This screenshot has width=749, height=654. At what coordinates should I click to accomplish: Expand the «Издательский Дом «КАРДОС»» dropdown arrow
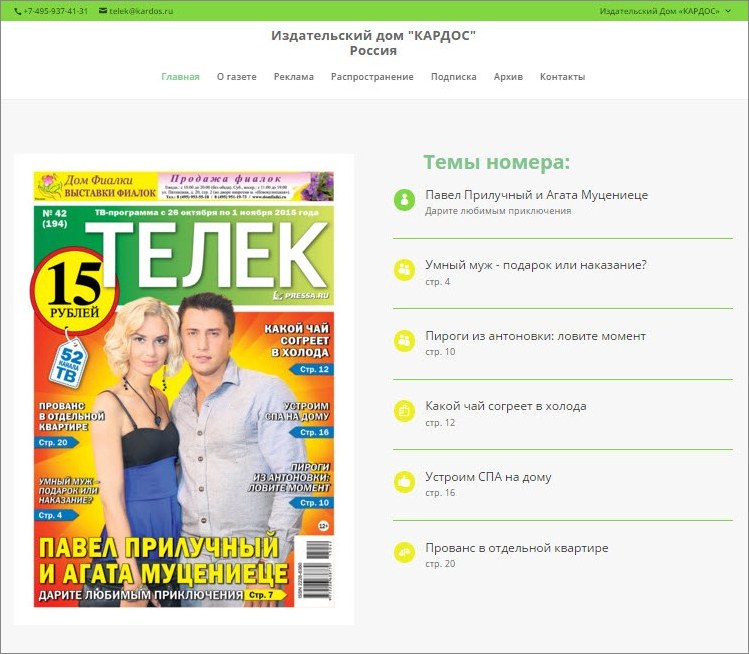(x=728, y=11)
